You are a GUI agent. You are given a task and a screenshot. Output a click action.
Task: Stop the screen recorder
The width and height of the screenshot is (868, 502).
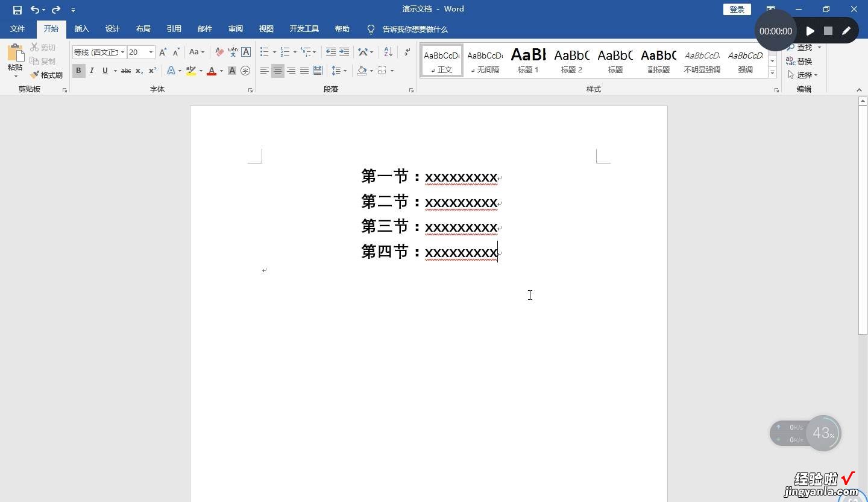(828, 31)
